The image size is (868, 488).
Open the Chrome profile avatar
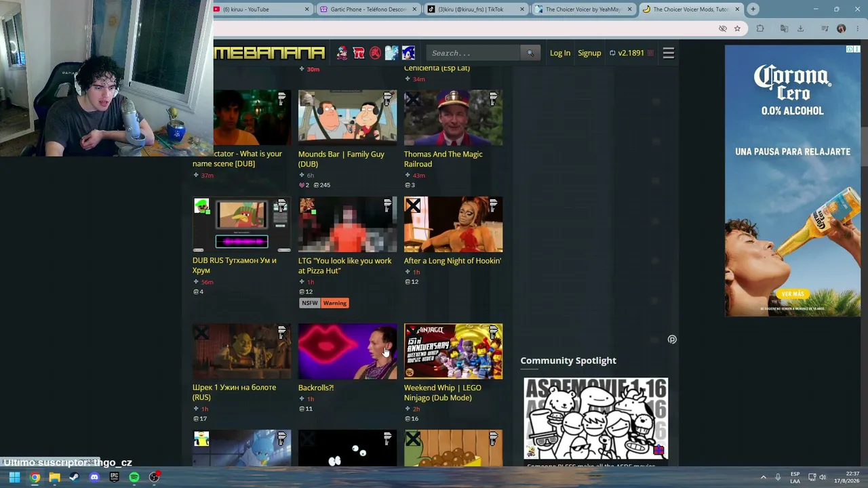click(x=842, y=28)
